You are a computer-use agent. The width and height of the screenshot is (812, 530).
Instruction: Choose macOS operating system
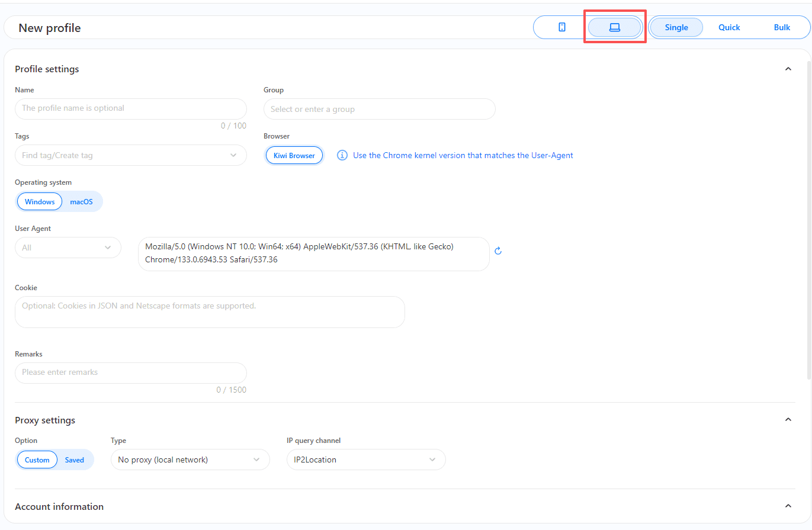[82, 201]
